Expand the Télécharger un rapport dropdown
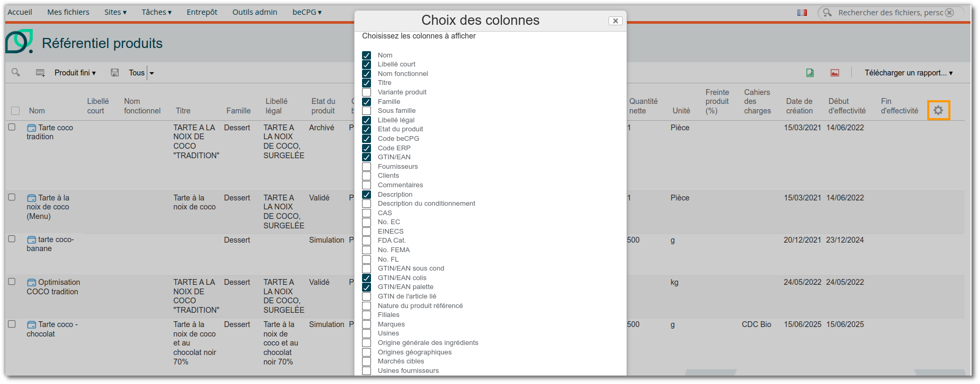980x384 pixels. 908,73
